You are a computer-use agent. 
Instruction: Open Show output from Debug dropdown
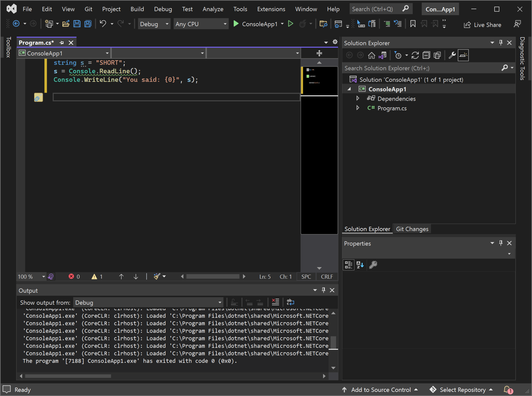[x=148, y=302]
